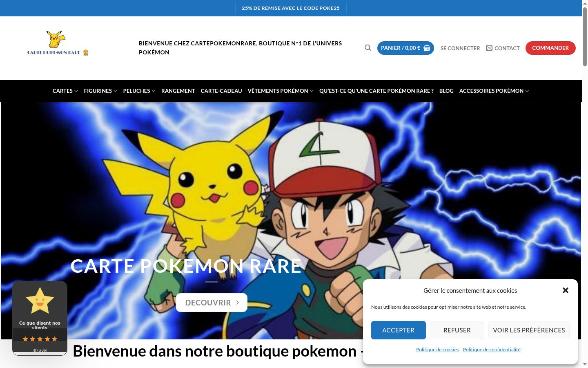Accept cookies with the Accepter button
Viewport: 588px width, 368px height.
[x=398, y=330]
